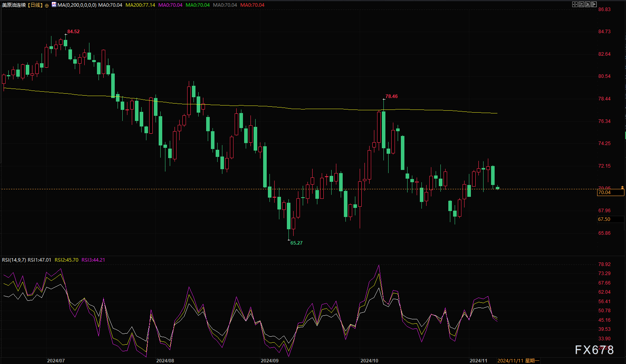
Task: Click the 70.04 current price tag
Action: (x=604, y=192)
